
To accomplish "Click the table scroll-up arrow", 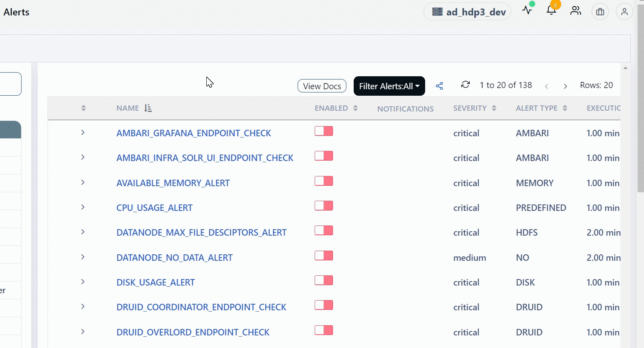I will (625, 68).
